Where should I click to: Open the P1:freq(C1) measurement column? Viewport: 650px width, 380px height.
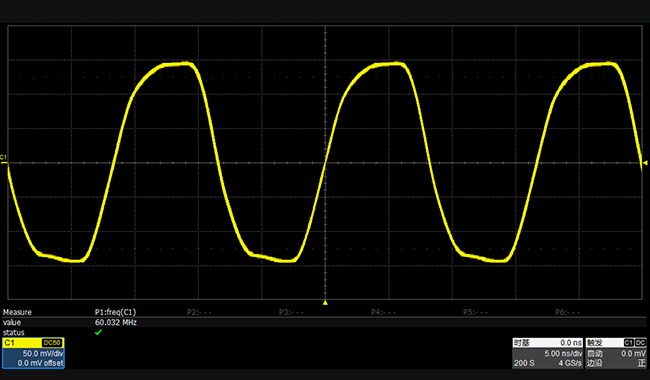115,312
